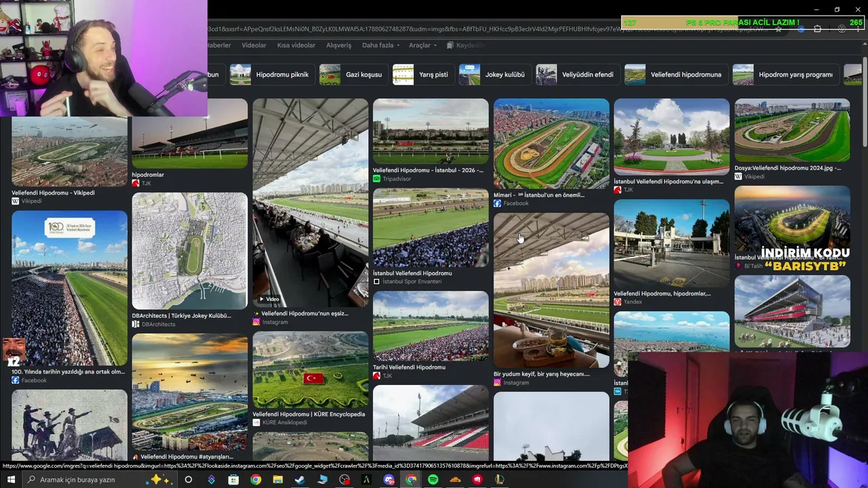Open 'Veliefendi Hipodromu - İstanbul - 2026' link
Image resolution: width=868 pixels, height=488 pixels.
pos(429,171)
